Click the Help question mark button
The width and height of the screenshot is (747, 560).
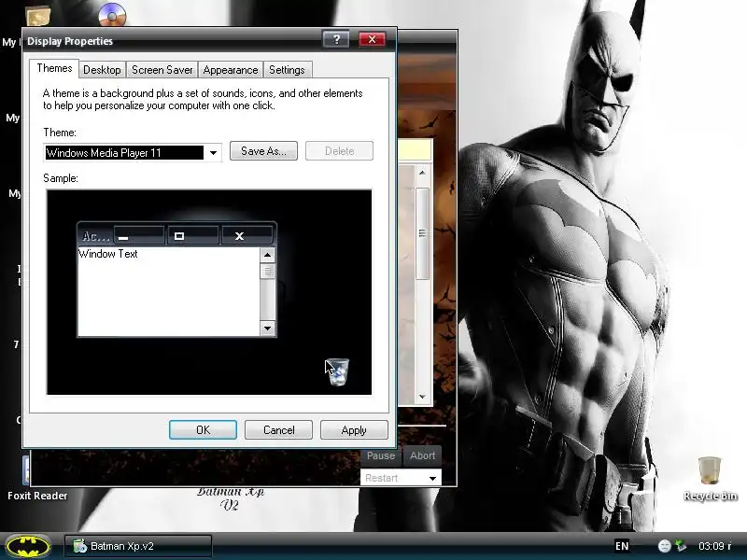336,39
